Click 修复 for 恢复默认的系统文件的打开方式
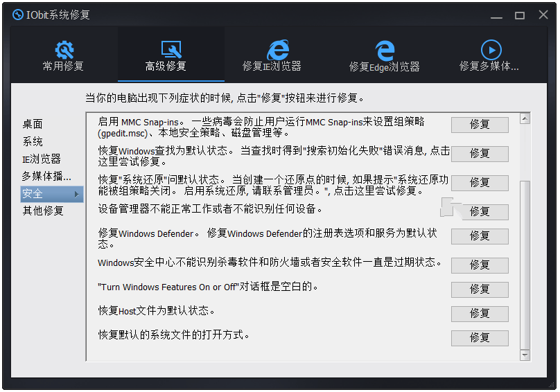The height and width of the screenshot is (392, 560). [480, 338]
